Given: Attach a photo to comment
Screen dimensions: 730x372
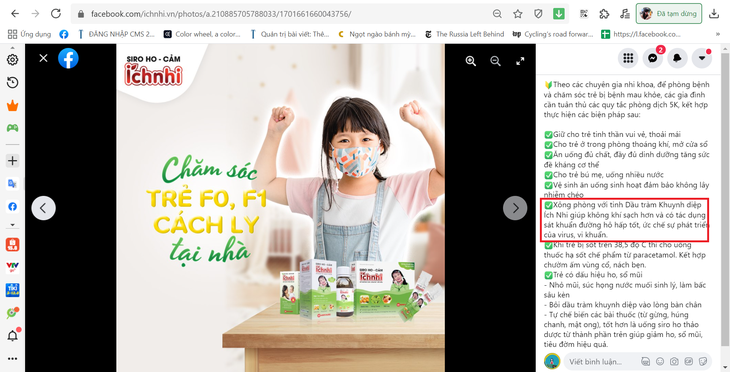Looking at the screenshot, I should pos(674,361).
